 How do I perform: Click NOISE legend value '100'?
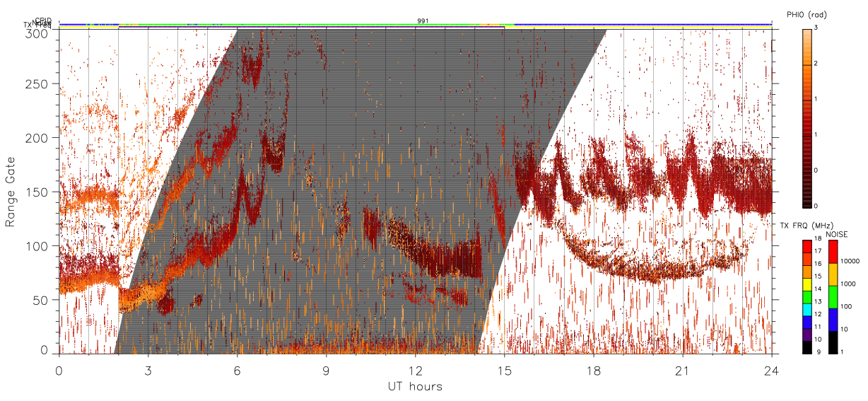tap(847, 306)
